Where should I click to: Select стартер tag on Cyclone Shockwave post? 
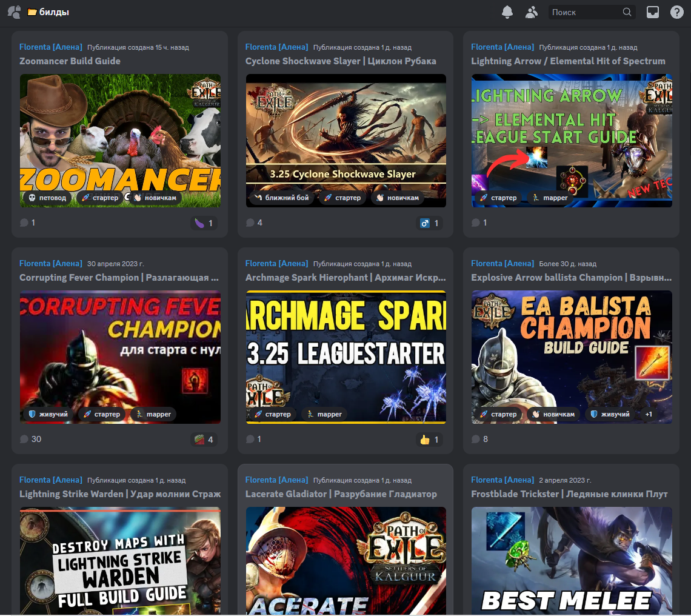coord(342,198)
